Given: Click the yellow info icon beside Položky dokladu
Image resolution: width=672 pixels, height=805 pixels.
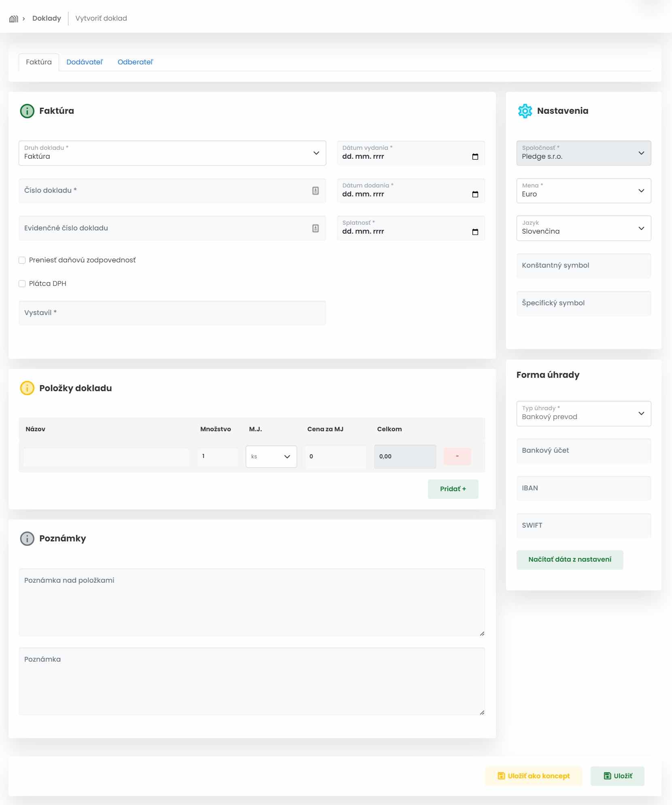Looking at the screenshot, I should click(x=27, y=388).
